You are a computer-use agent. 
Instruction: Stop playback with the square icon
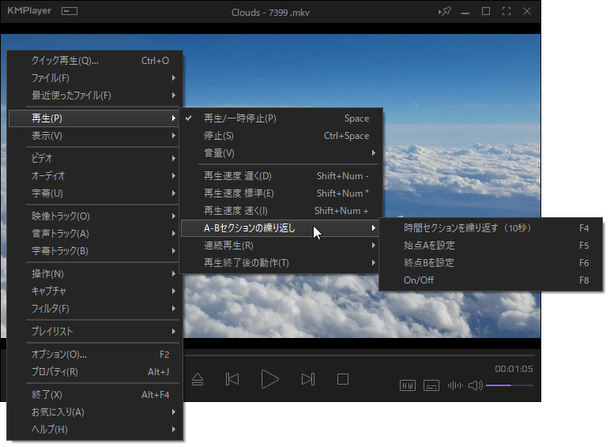point(342,380)
